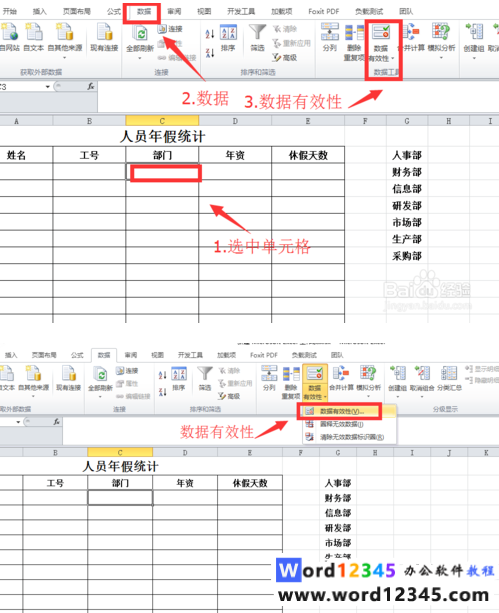Click 排序 icon in lower screenshot
The width and height of the screenshot is (499, 613).
[x=179, y=374]
